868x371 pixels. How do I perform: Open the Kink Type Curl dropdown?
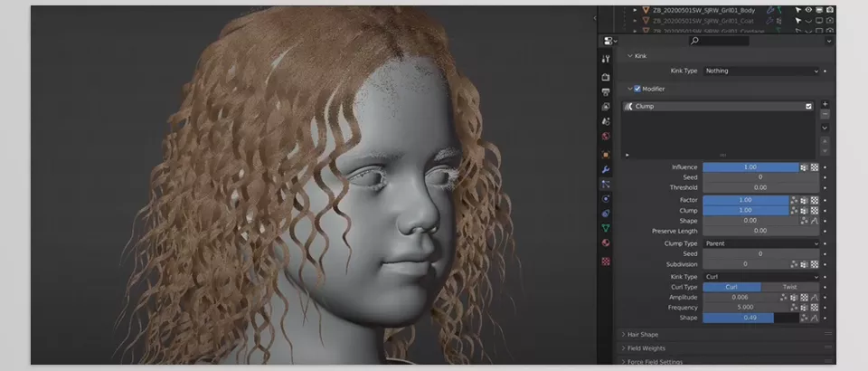(x=761, y=277)
